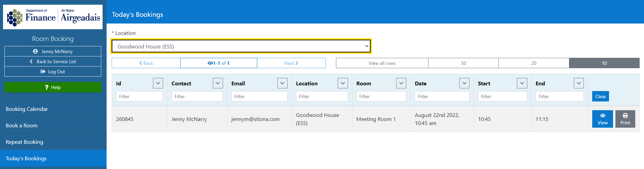
Task: Click the Department of Finance logo
Action: pyautogui.click(x=53, y=17)
